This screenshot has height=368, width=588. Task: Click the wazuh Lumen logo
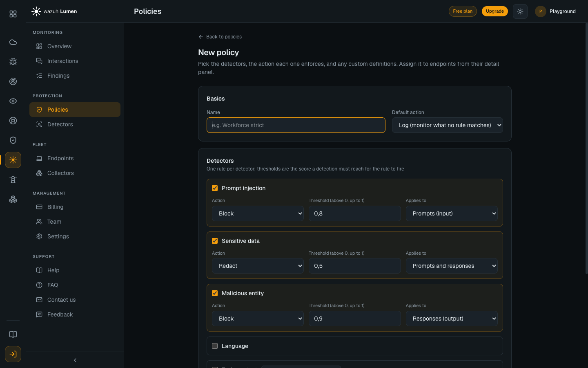pyautogui.click(x=54, y=11)
